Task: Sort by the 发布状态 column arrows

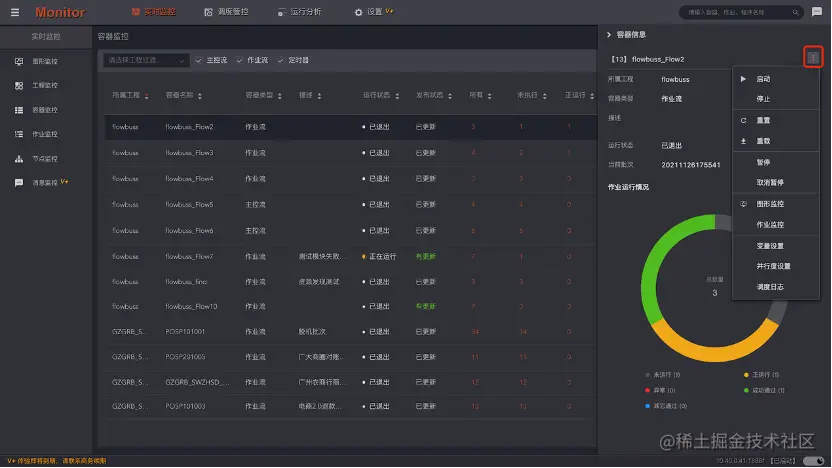Action: [450, 96]
